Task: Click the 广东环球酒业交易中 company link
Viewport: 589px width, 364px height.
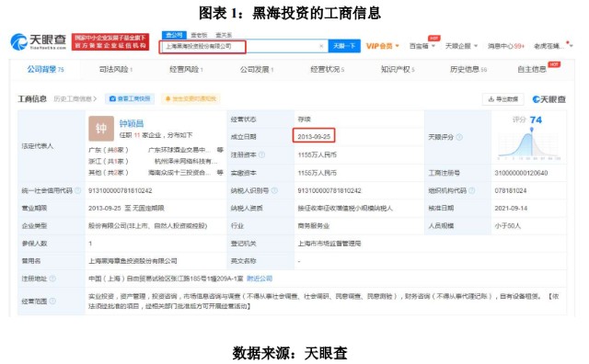Action: pos(179,150)
